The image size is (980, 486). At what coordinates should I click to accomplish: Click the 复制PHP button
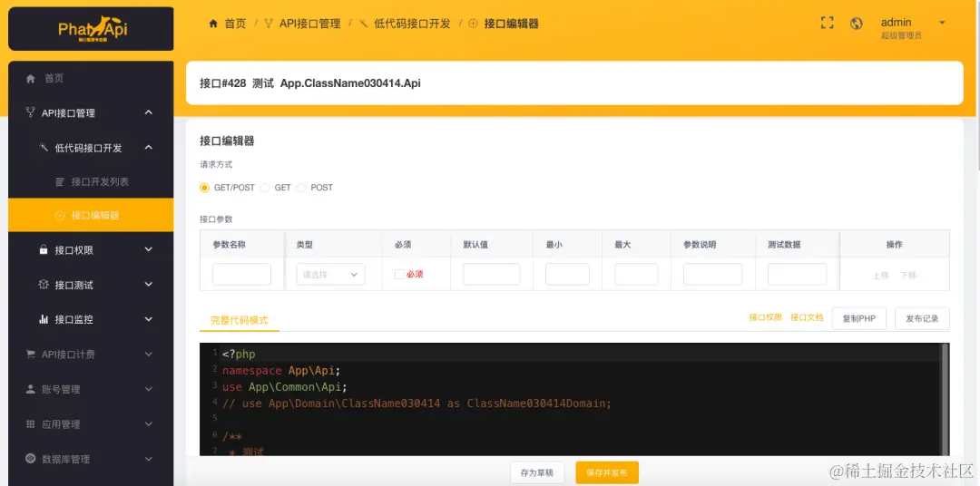coord(858,318)
